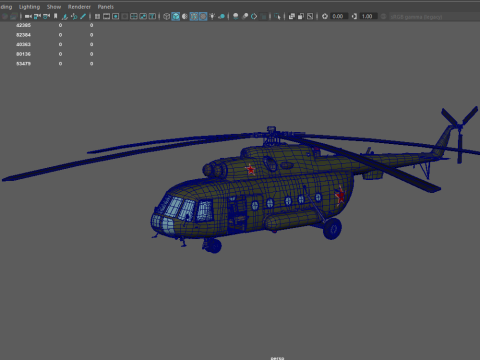The height and width of the screenshot is (360, 480).
Task: Click the Image Plane icon
Action: coord(65,16)
